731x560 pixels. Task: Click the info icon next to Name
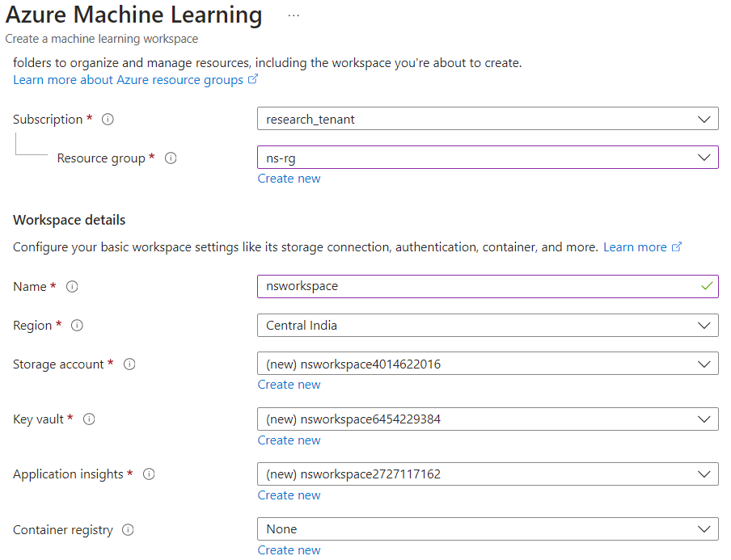point(72,287)
